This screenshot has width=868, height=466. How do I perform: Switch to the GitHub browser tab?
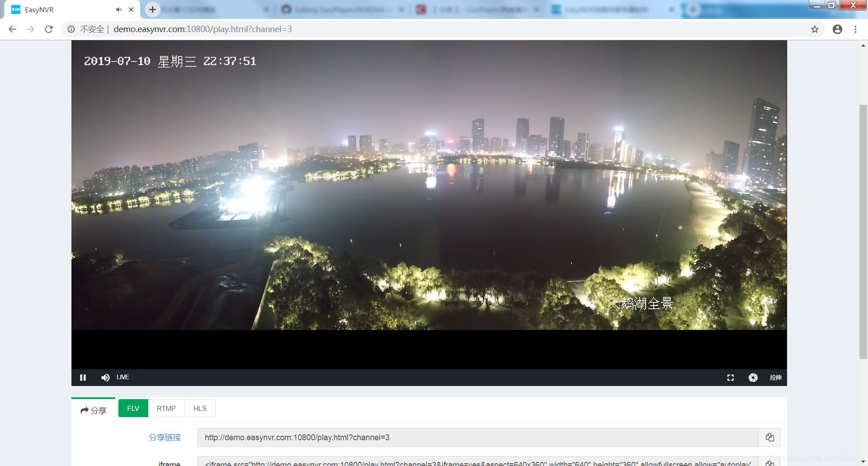point(343,9)
